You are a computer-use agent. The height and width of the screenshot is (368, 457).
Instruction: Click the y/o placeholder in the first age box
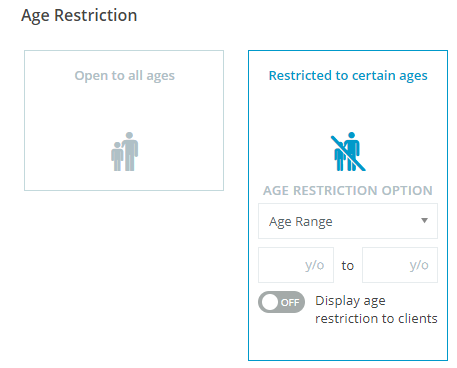click(x=314, y=265)
